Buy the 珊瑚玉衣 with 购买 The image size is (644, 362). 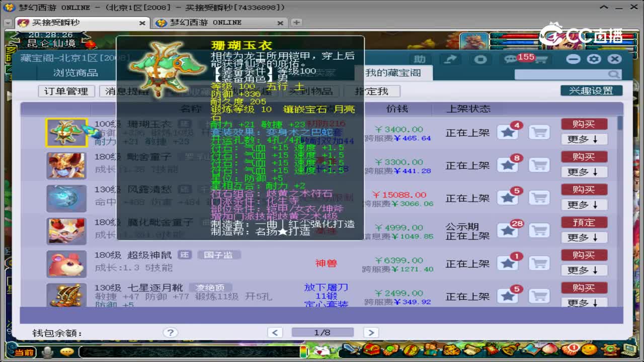point(584,124)
